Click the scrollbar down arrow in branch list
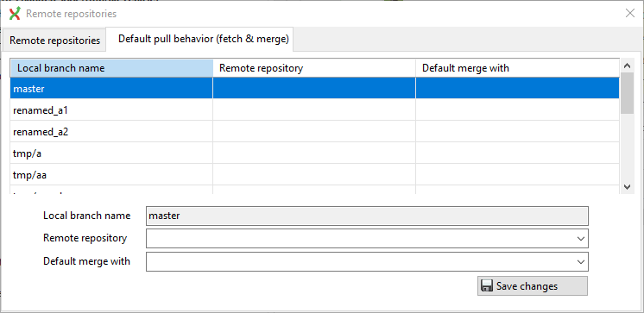 [627, 186]
